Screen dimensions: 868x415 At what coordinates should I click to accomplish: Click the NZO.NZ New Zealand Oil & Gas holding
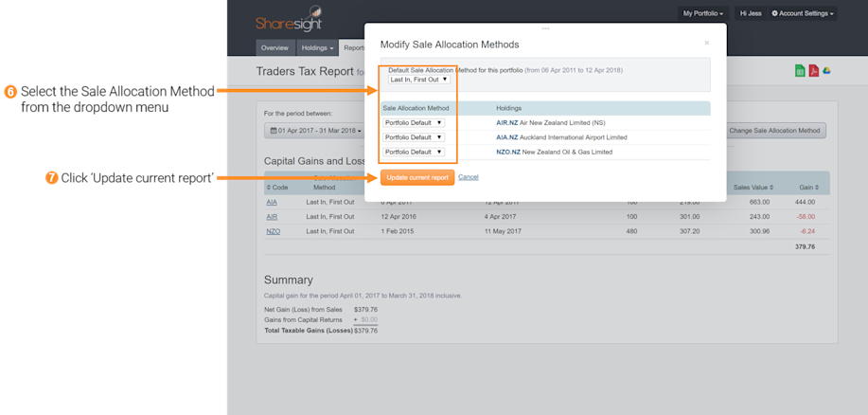pos(554,152)
